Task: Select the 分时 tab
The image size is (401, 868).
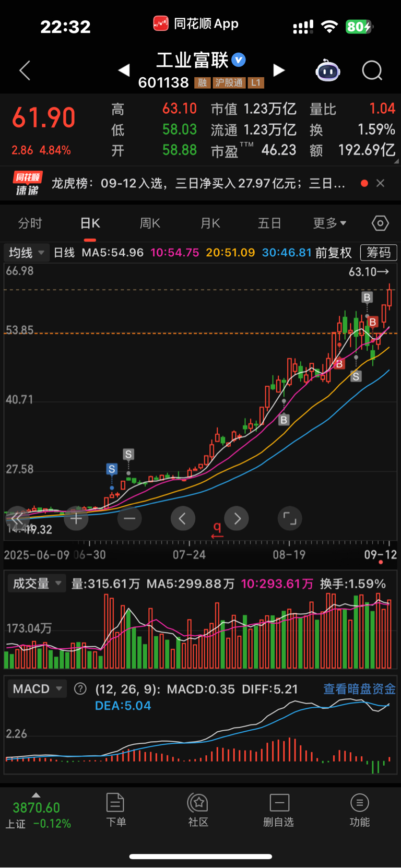Action: click(30, 223)
